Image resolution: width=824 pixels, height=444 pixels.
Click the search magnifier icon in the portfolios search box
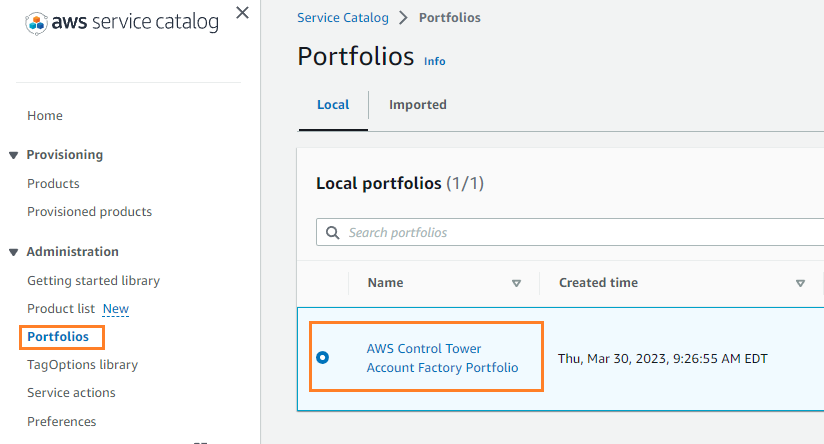coord(333,232)
